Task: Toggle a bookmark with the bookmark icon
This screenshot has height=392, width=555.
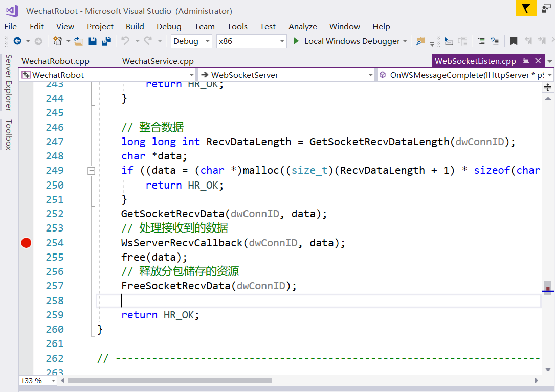Action: pos(513,41)
